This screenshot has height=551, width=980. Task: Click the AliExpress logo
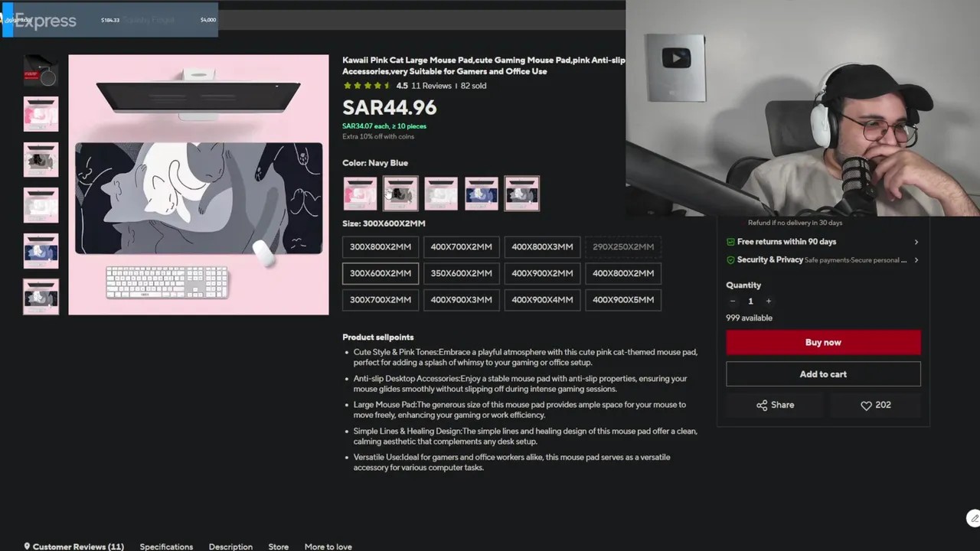40,21
